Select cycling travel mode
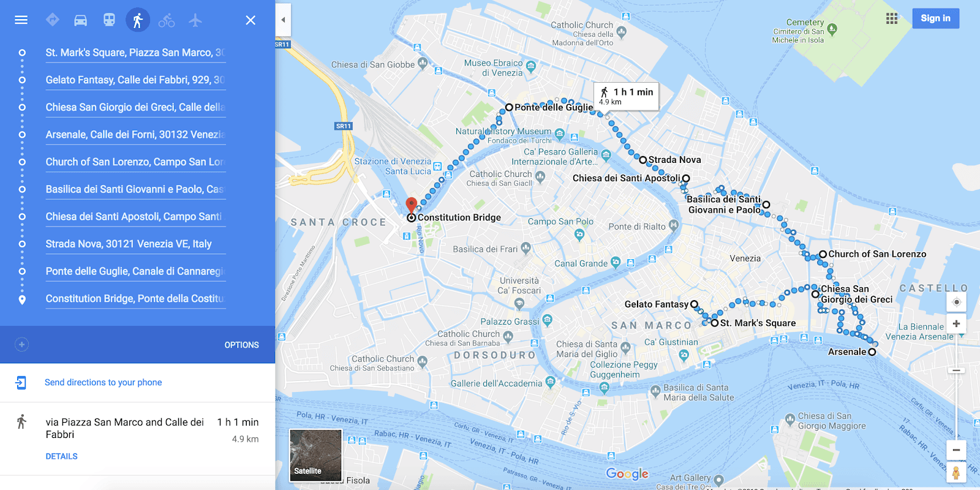Viewport: 980px width, 490px height. click(167, 20)
